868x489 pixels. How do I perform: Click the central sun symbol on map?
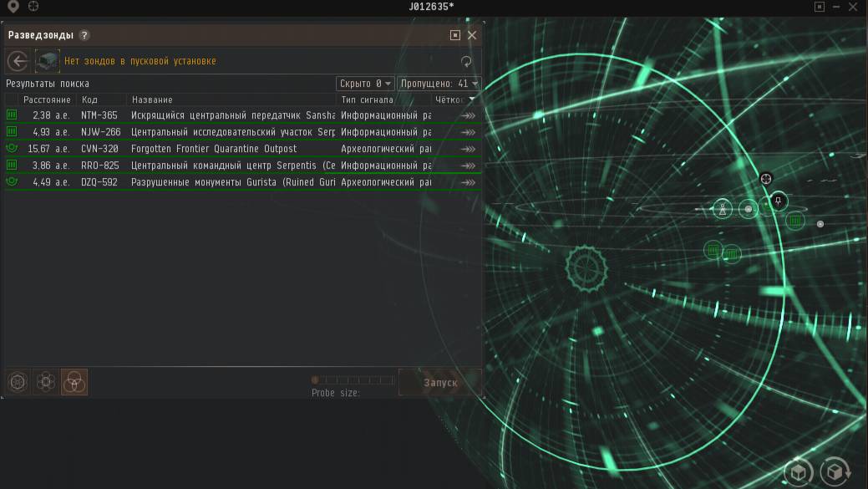tap(586, 268)
